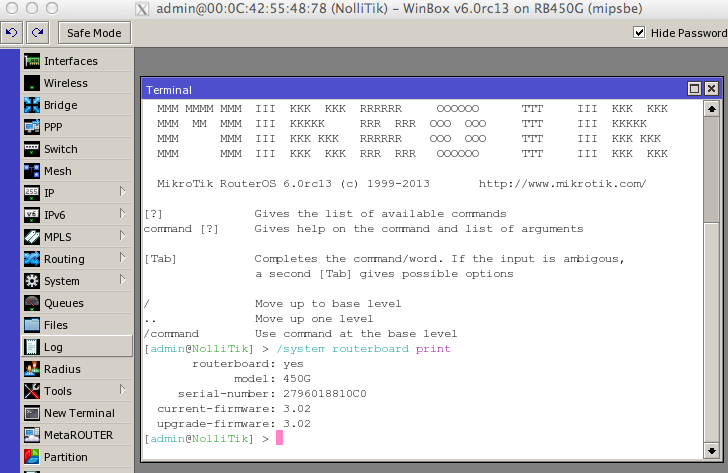Click the macOS window zoom button
This screenshot has width=728, height=473.
(x=52, y=8)
